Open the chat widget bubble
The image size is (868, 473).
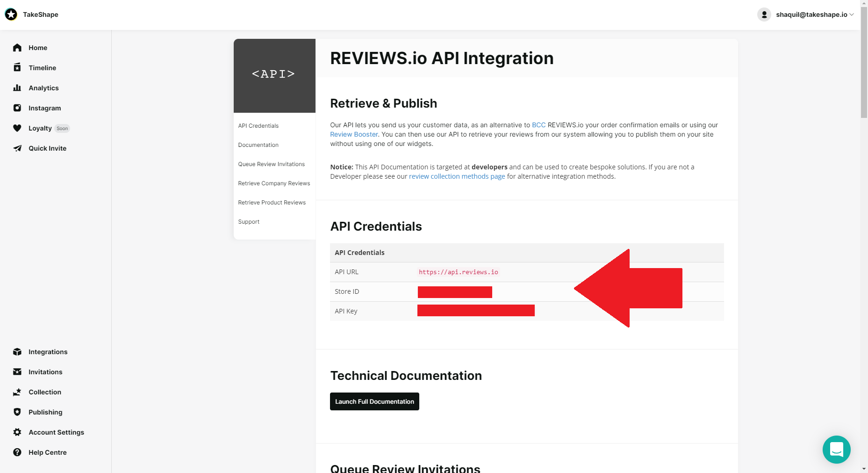[x=836, y=450]
